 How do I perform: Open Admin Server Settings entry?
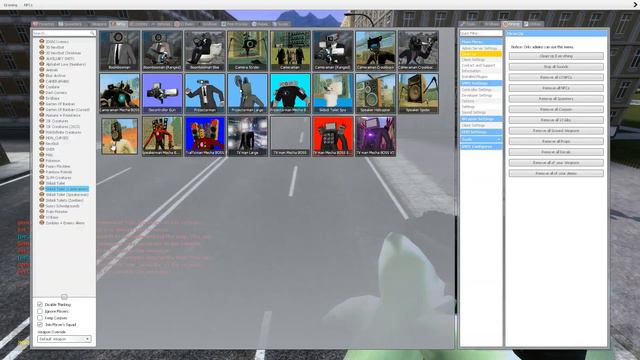(480, 48)
